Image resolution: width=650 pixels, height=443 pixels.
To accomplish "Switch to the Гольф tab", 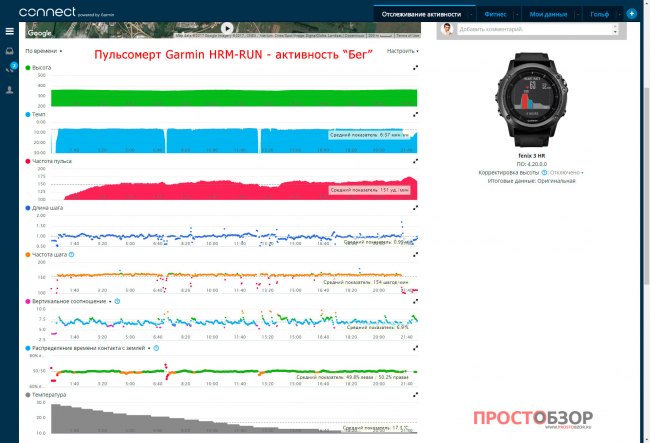I will tap(599, 14).
